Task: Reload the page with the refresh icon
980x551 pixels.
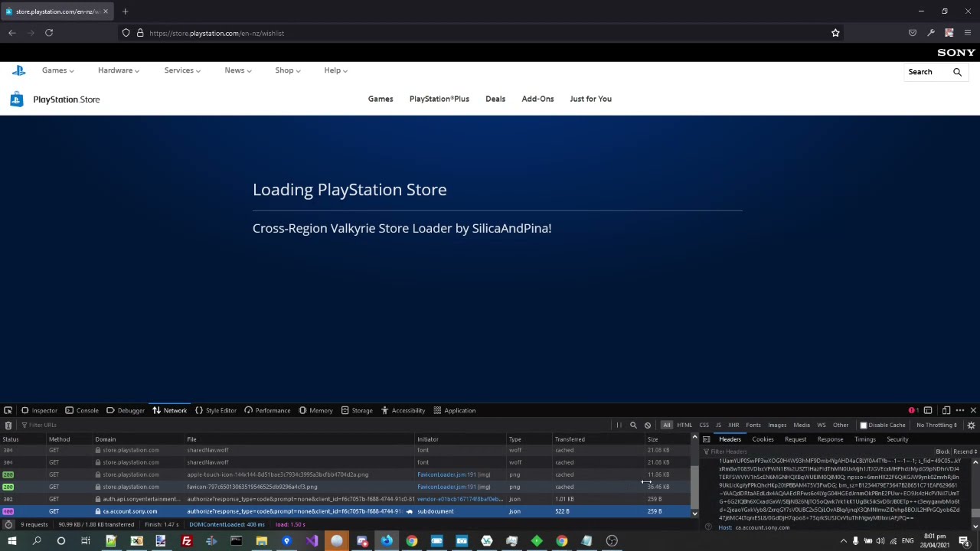Action: coord(49,33)
